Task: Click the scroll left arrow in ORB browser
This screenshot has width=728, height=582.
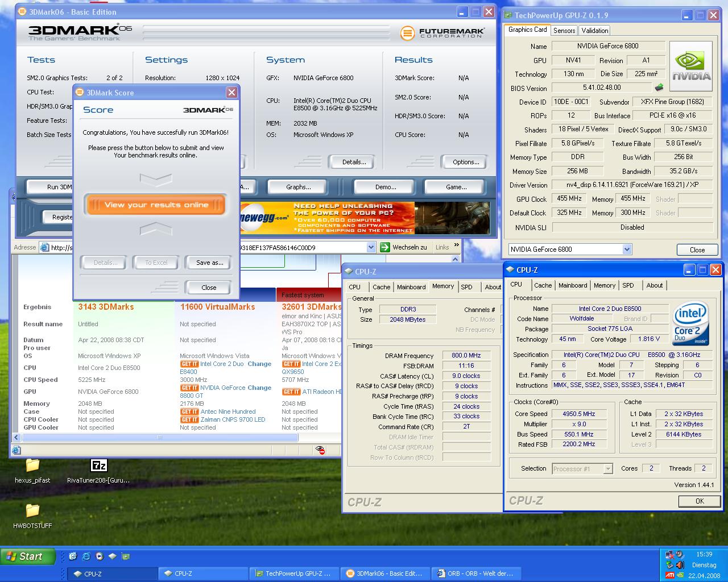Action: [x=16, y=438]
